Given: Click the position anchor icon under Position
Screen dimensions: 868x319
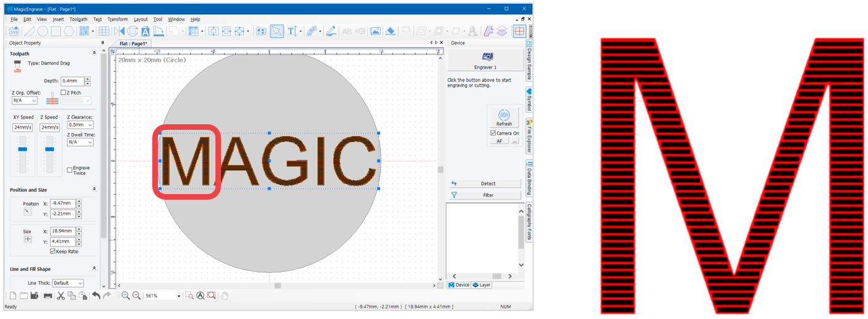Looking at the screenshot, I should click(28, 212).
